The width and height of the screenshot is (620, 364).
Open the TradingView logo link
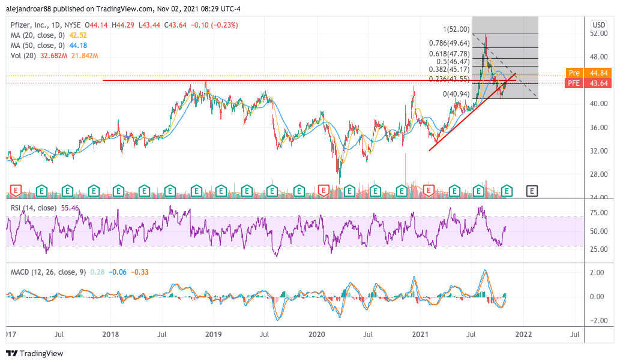tap(35, 353)
